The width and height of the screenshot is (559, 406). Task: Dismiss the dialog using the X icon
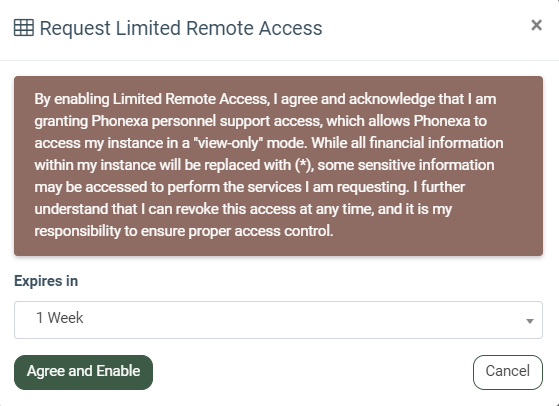tap(536, 25)
